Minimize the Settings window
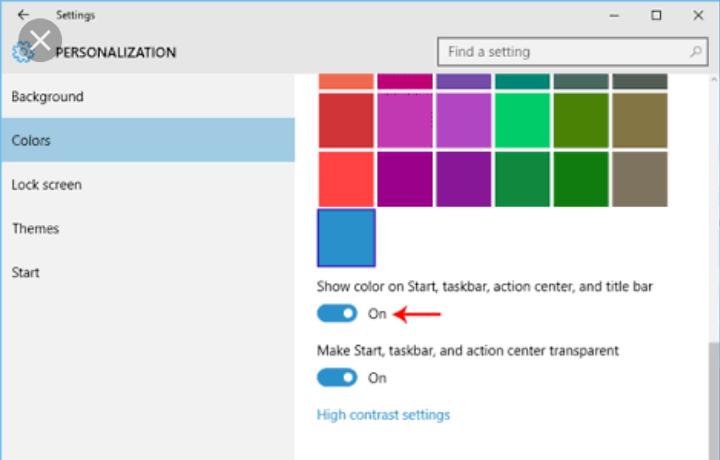This screenshot has width=720, height=460. (x=610, y=15)
